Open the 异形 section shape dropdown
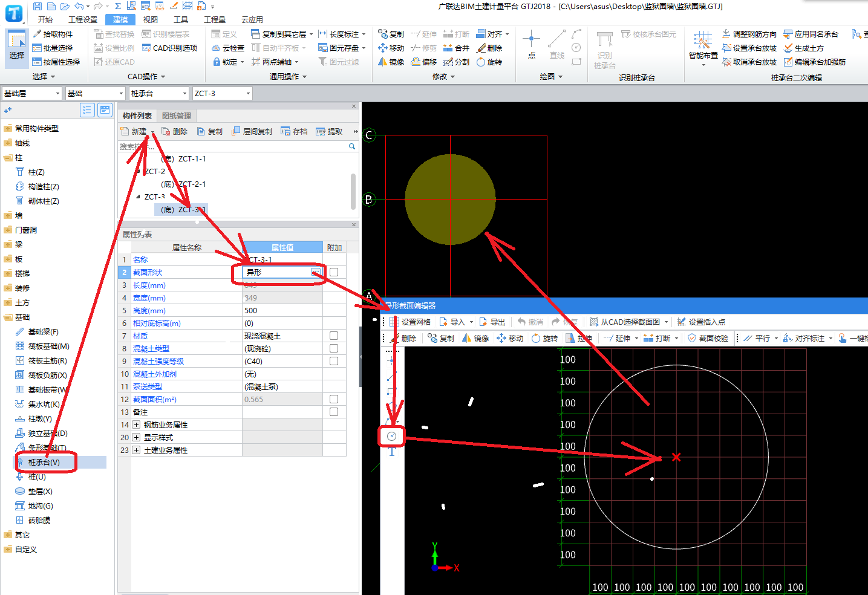868x595 pixels. coord(316,273)
